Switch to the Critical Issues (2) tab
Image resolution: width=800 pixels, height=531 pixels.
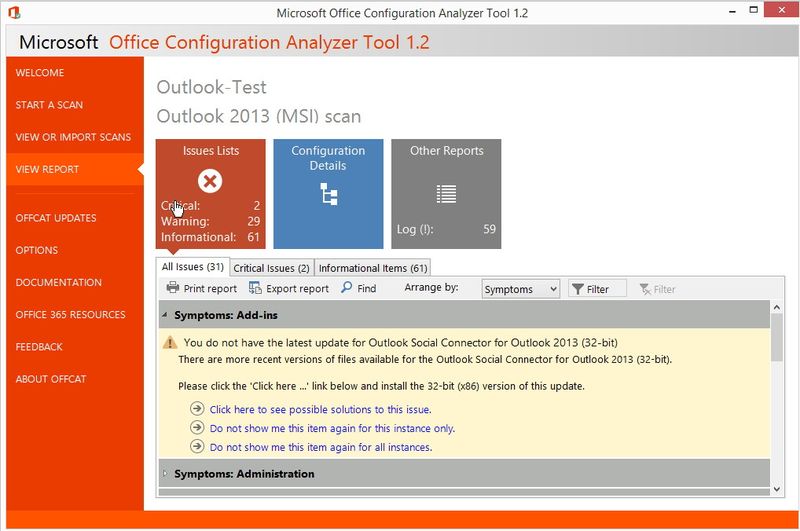(271, 268)
